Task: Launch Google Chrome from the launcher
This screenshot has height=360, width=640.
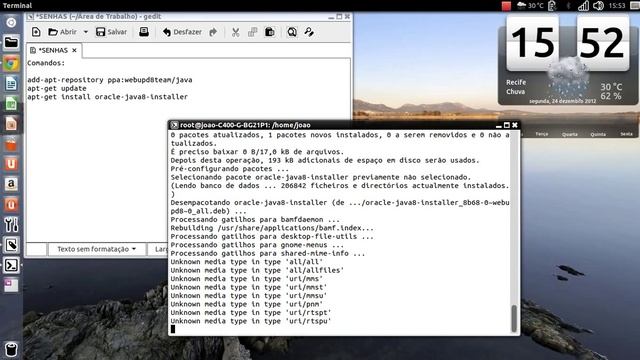Action: click(x=11, y=63)
